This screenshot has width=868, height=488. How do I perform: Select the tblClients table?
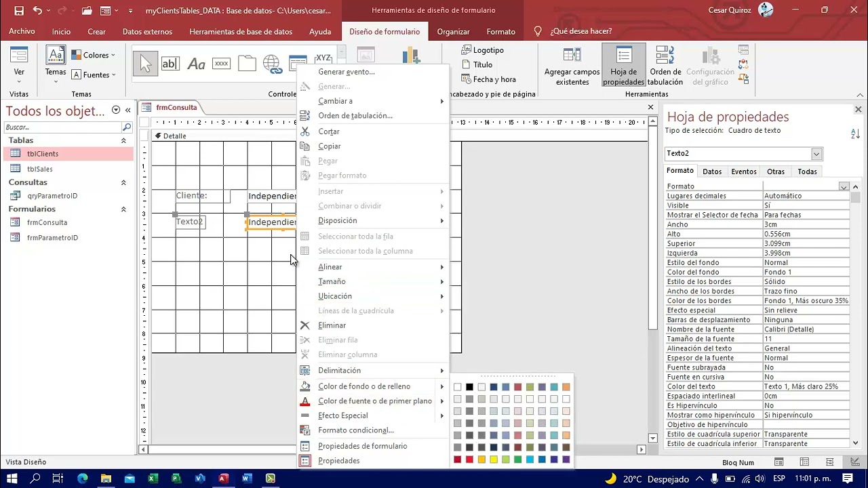tap(68, 154)
